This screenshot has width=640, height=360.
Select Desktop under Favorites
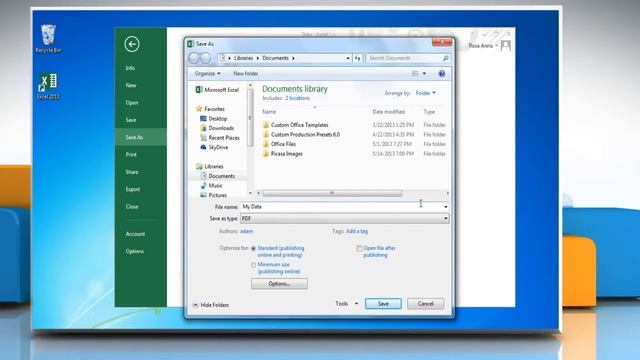(213, 119)
